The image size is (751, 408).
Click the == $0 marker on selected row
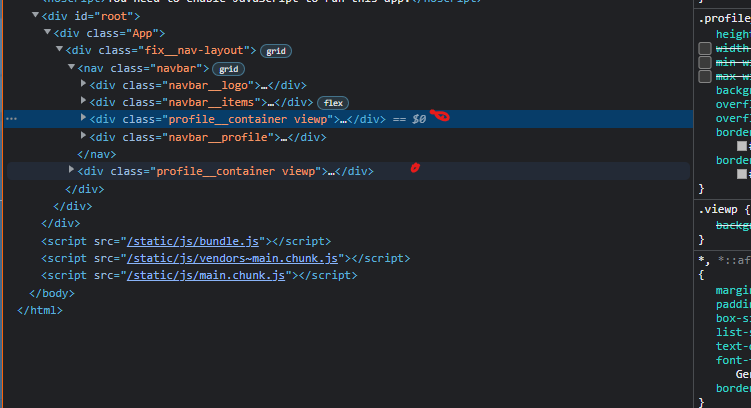tap(409, 119)
